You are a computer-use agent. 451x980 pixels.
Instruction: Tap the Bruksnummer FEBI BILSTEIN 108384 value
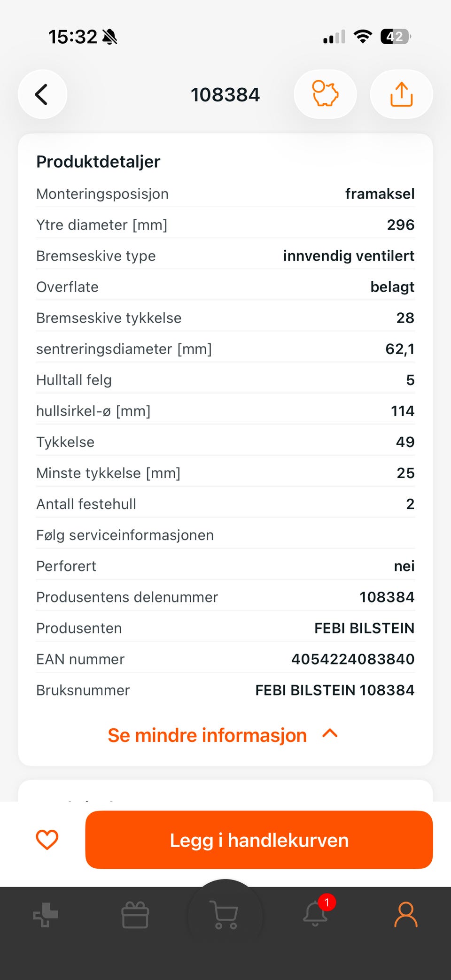(x=334, y=690)
